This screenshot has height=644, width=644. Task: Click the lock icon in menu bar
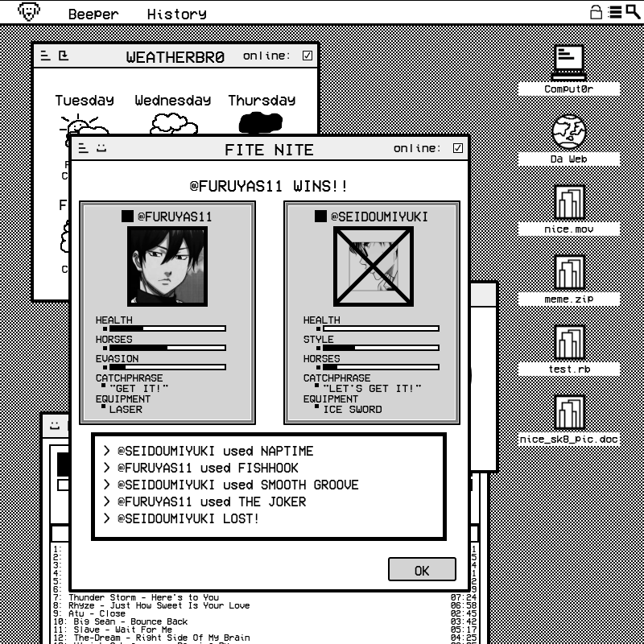tap(596, 12)
